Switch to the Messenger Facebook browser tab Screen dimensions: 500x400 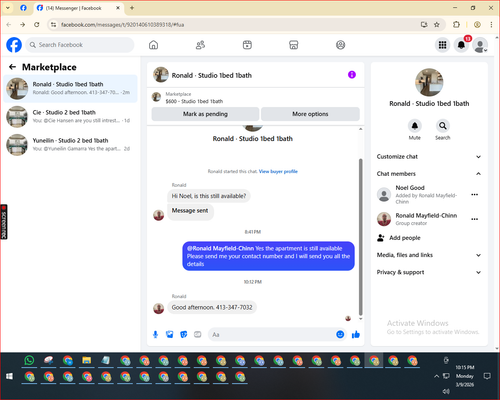pos(78,8)
